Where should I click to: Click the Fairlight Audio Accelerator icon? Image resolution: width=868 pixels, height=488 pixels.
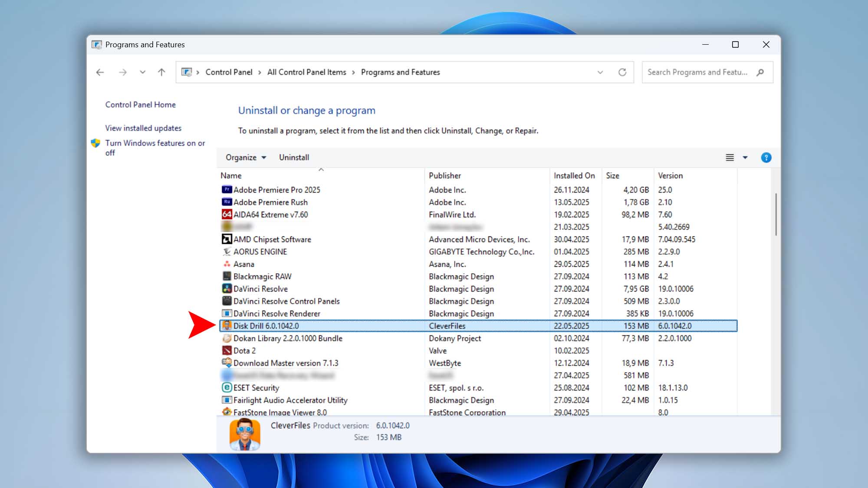click(227, 400)
